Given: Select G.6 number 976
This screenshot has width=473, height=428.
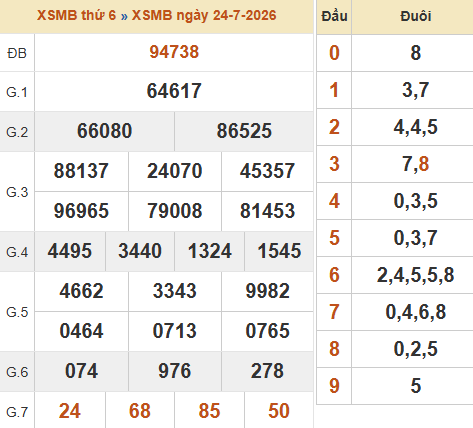Looking at the screenshot, I should coord(174,371).
